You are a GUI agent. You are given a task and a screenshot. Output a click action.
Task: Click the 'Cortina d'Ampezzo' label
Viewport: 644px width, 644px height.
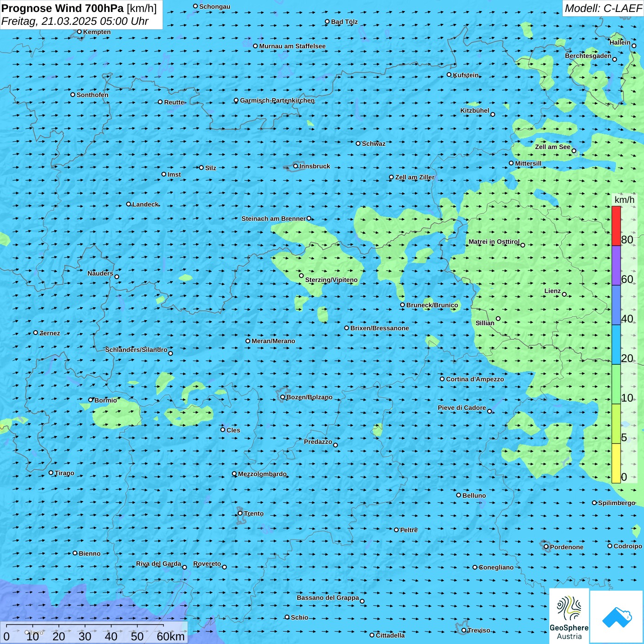(475, 379)
